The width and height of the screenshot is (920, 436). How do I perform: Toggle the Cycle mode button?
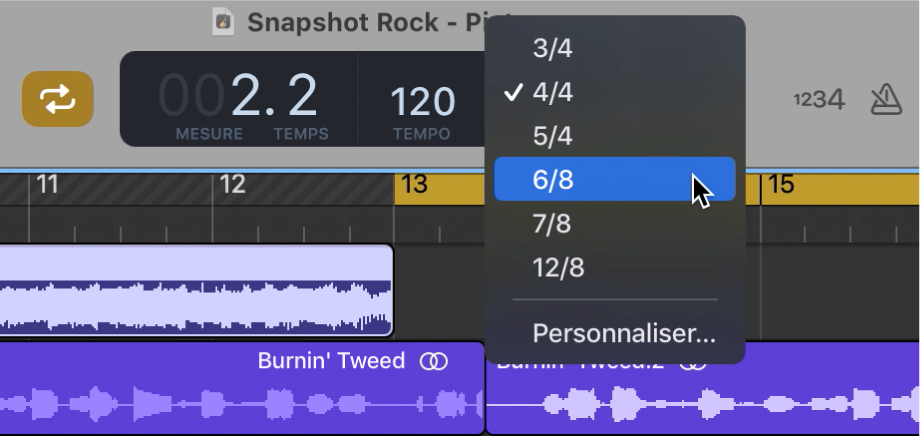click(x=58, y=99)
